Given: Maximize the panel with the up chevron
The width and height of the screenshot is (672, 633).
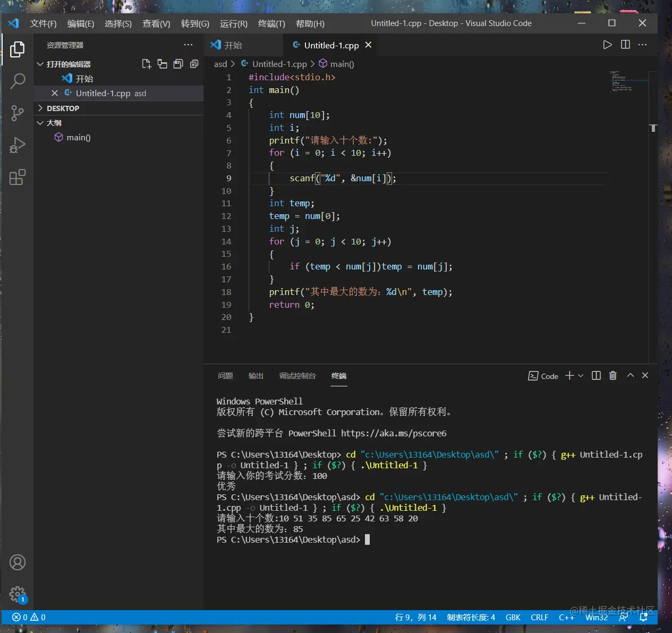Looking at the screenshot, I should [631, 375].
